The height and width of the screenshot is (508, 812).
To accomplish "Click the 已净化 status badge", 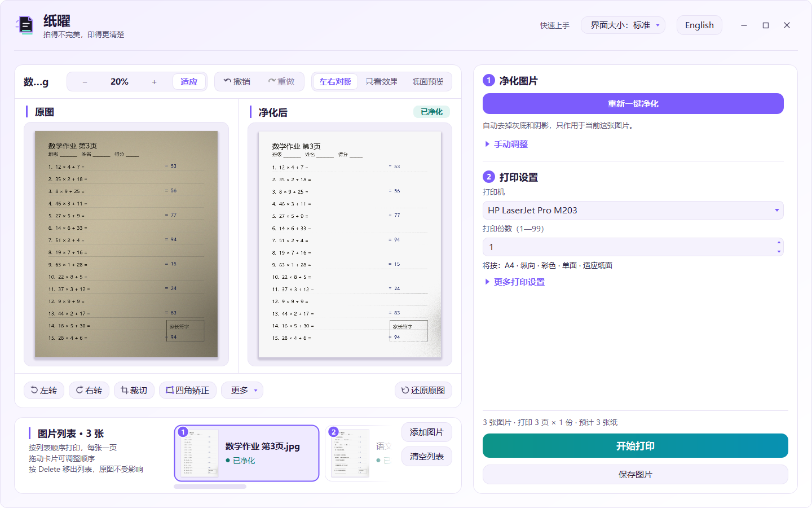I will tap(431, 112).
